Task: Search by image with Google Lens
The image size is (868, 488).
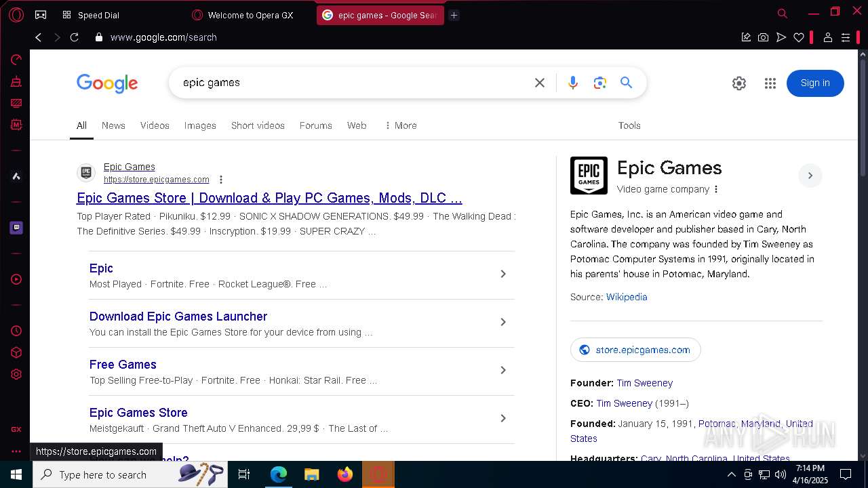Action: pyautogui.click(x=599, y=83)
